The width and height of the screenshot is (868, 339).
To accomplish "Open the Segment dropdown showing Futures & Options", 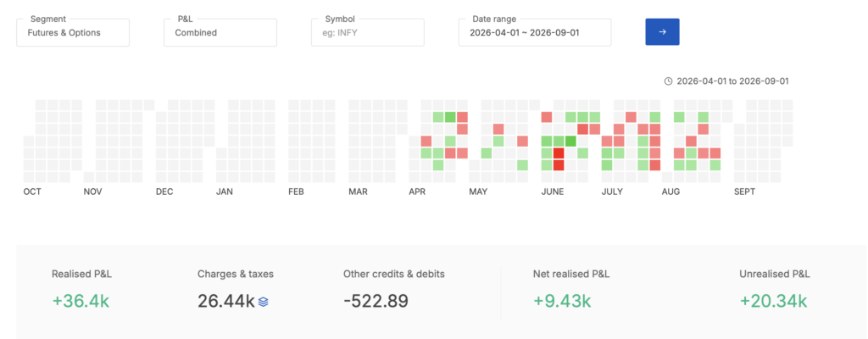I will [x=73, y=33].
